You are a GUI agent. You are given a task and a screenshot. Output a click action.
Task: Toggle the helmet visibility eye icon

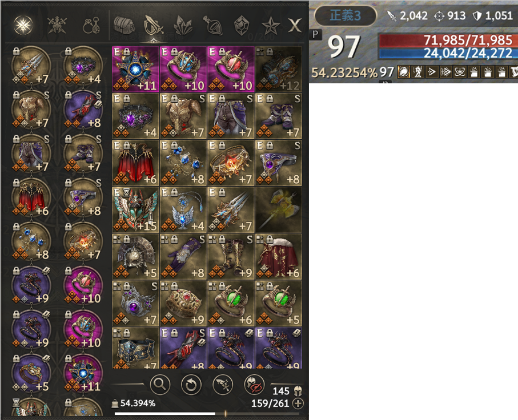point(254,385)
